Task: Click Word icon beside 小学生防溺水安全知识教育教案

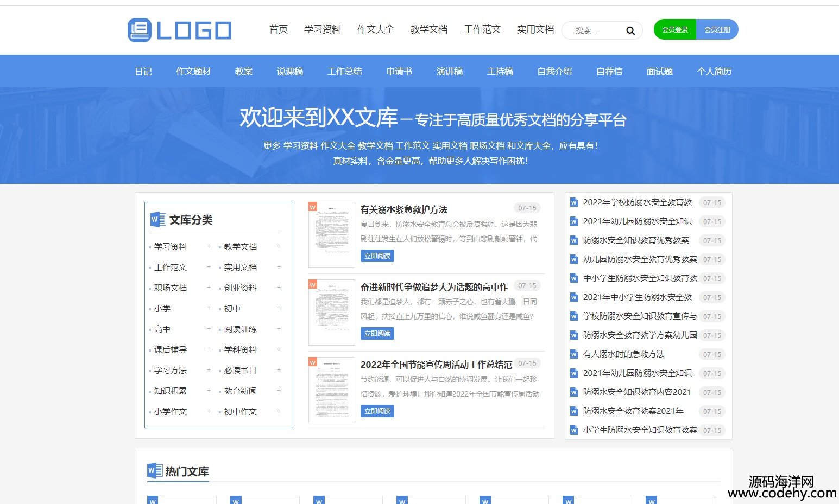Action: point(573,430)
